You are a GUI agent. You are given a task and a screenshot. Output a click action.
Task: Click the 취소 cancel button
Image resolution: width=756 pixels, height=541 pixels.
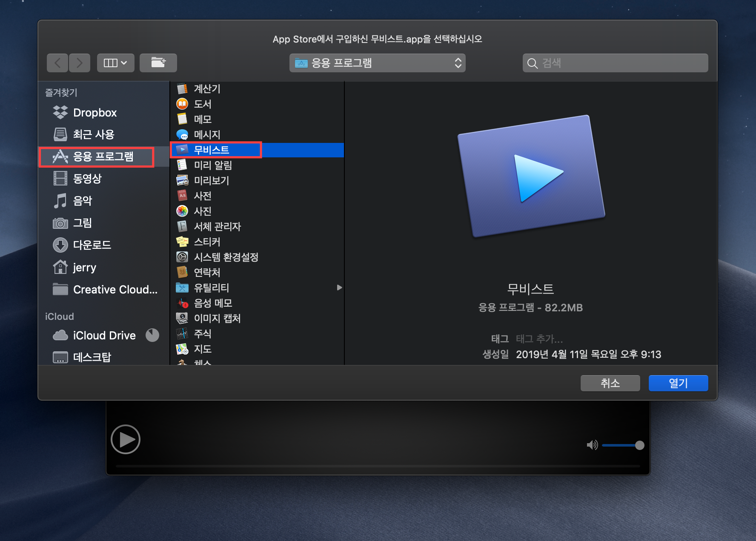click(x=610, y=383)
